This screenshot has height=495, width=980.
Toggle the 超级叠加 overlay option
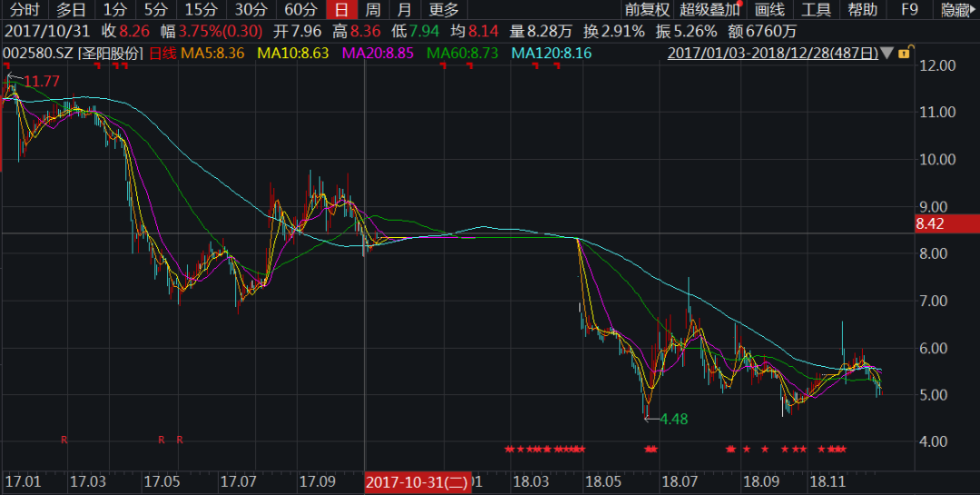tap(710, 10)
